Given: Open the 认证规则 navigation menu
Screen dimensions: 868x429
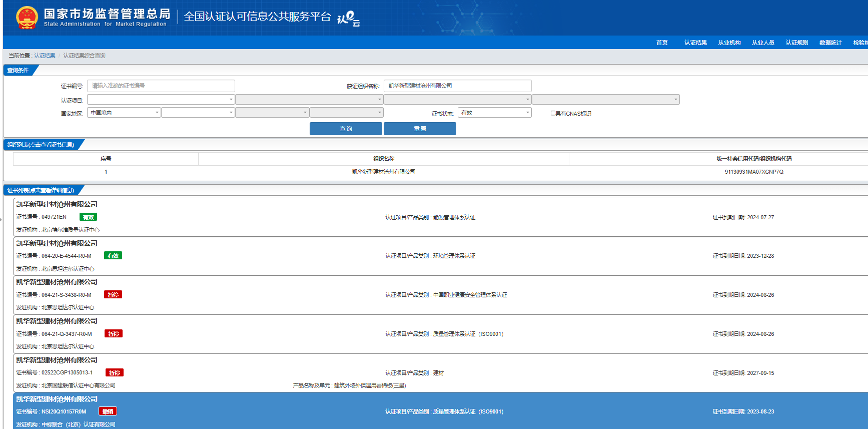Looking at the screenshot, I should click(797, 43).
